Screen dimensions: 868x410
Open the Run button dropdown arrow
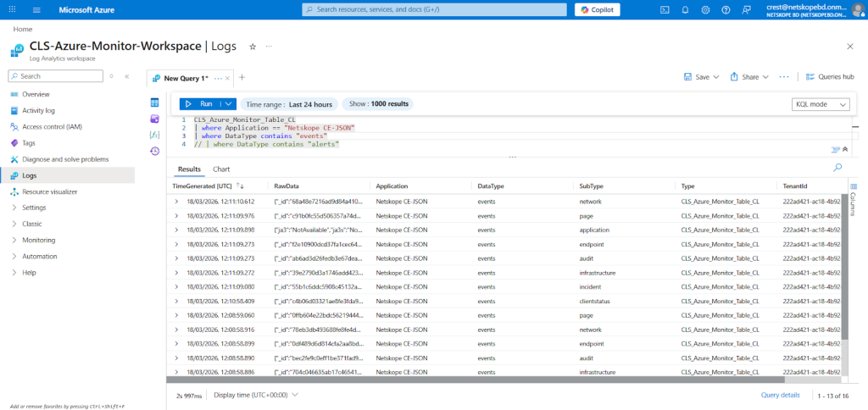(228, 103)
